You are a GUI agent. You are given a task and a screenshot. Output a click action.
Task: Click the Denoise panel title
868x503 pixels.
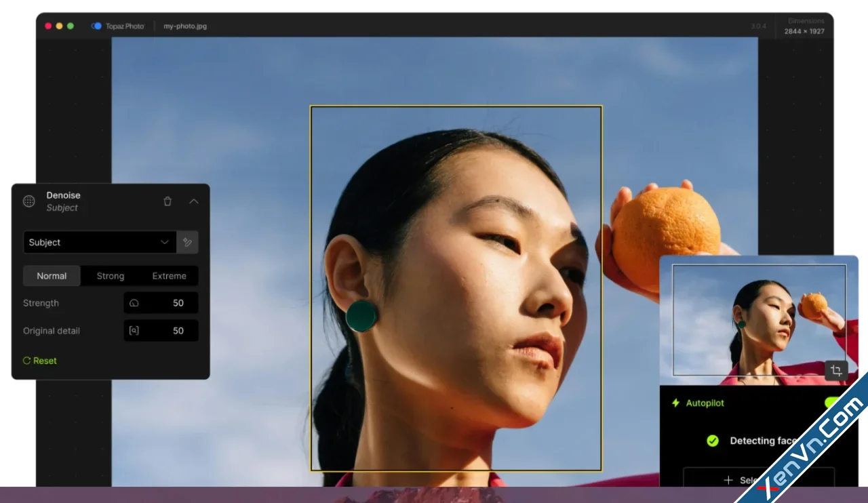[64, 195]
